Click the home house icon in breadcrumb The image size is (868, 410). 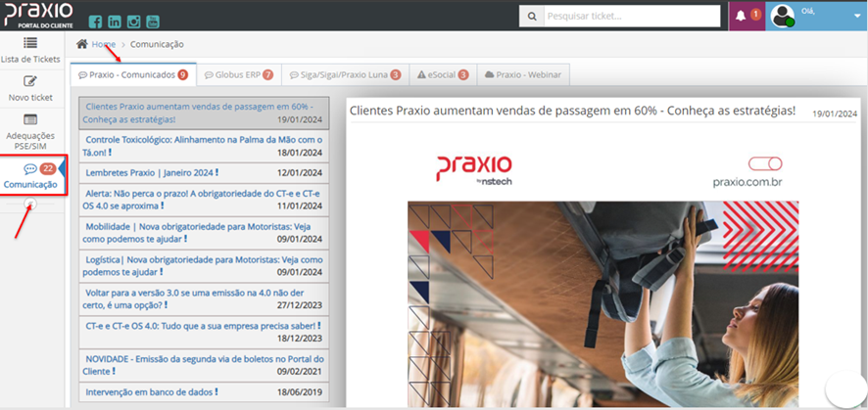pos(82,44)
